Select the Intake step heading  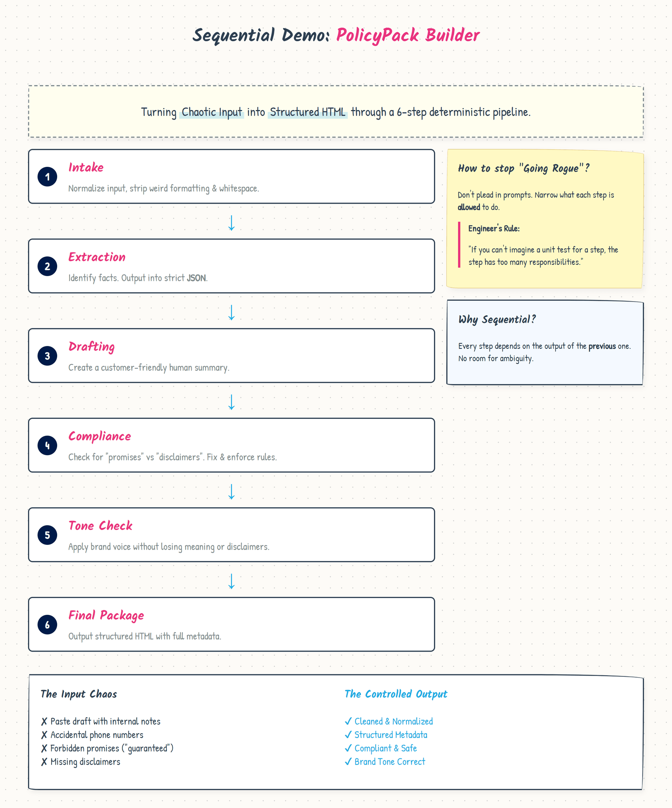pos(86,167)
